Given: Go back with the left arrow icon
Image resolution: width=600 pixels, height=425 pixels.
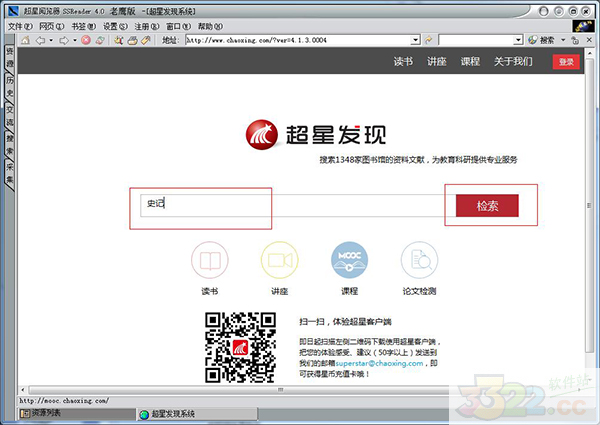Looking at the screenshot, I should click(40, 40).
